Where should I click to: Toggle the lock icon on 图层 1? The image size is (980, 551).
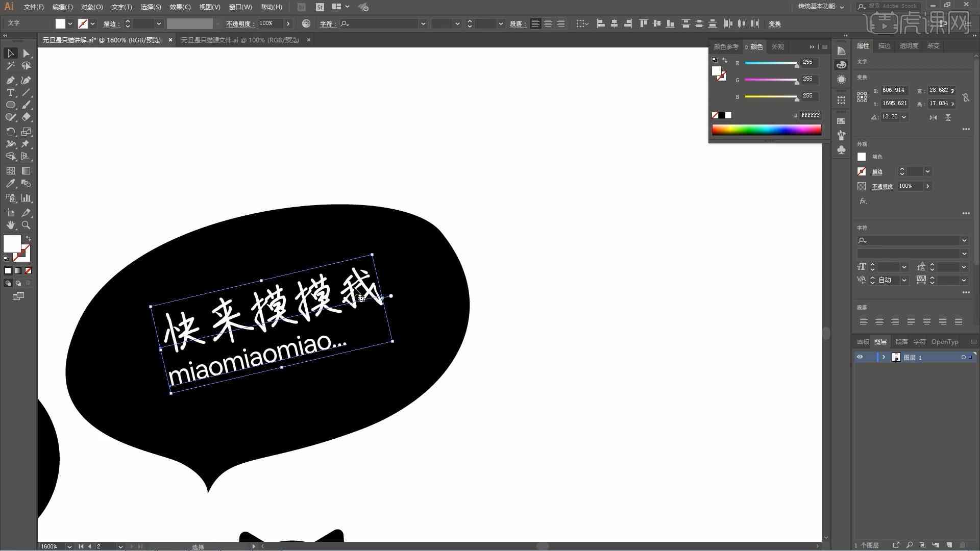coord(871,357)
